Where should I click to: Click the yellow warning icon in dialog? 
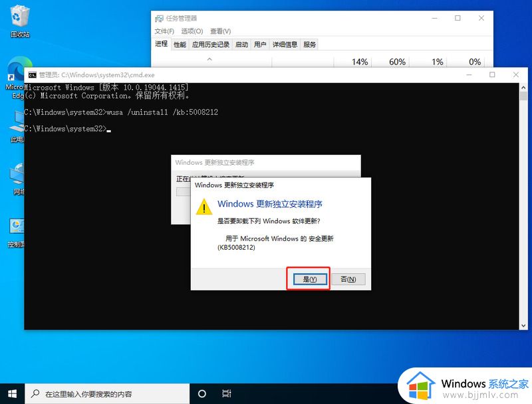pyautogui.click(x=204, y=207)
